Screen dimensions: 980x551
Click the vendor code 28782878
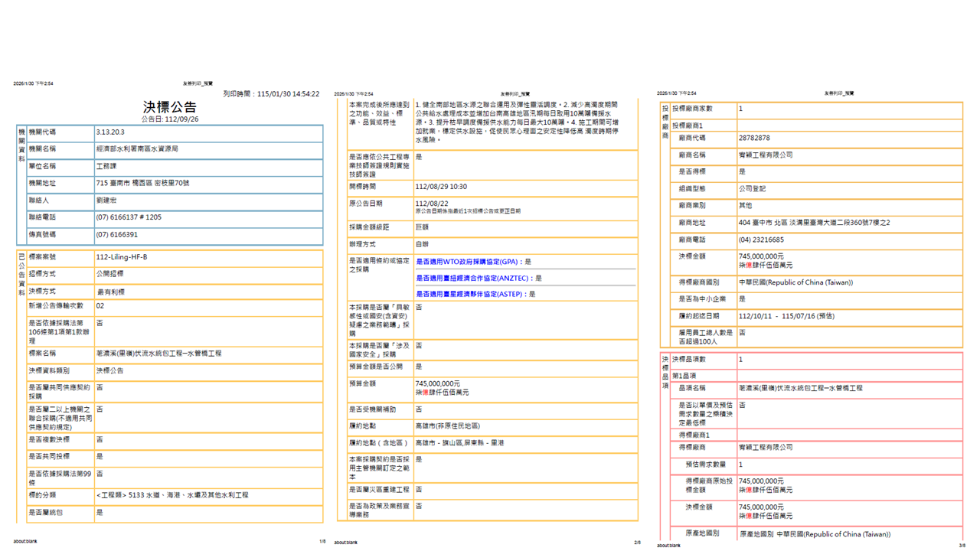tap(754, 139)
